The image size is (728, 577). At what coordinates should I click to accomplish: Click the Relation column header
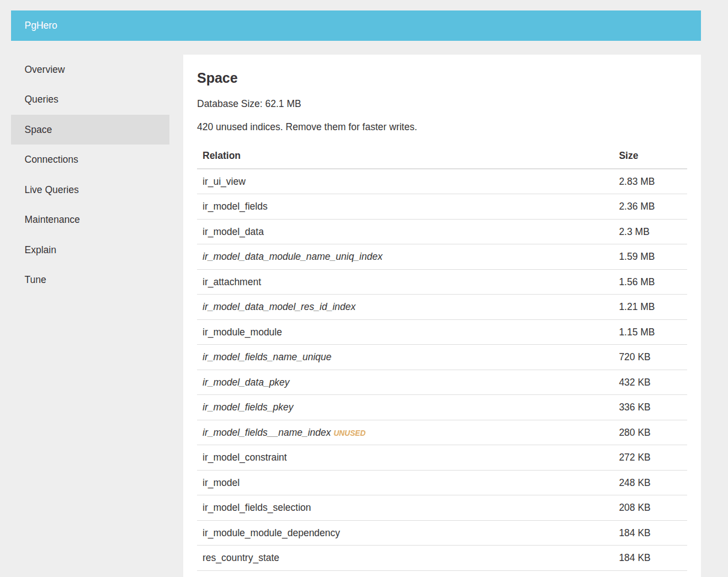221,156
